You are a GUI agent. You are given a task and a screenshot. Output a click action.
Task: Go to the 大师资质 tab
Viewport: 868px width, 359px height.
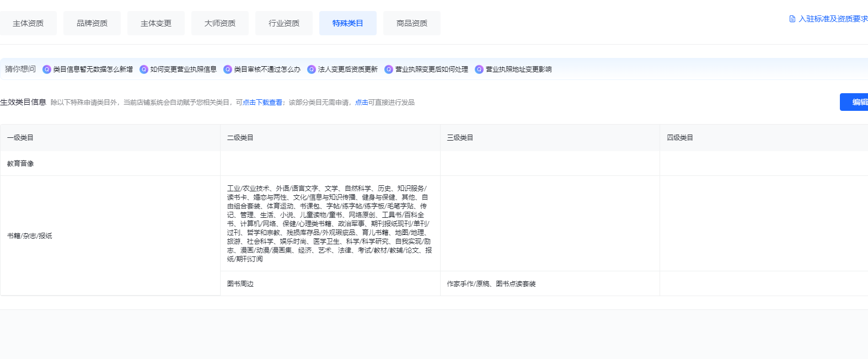pos(220,23)
